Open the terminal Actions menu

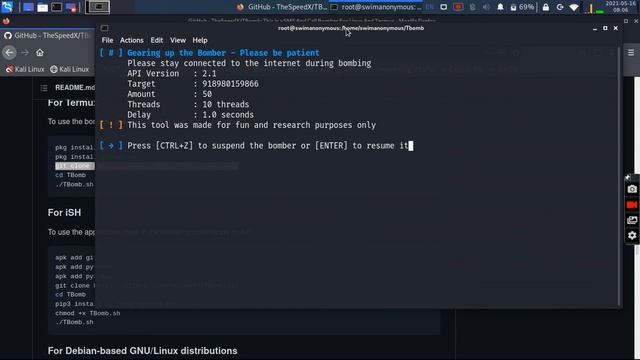coord(131,40)
